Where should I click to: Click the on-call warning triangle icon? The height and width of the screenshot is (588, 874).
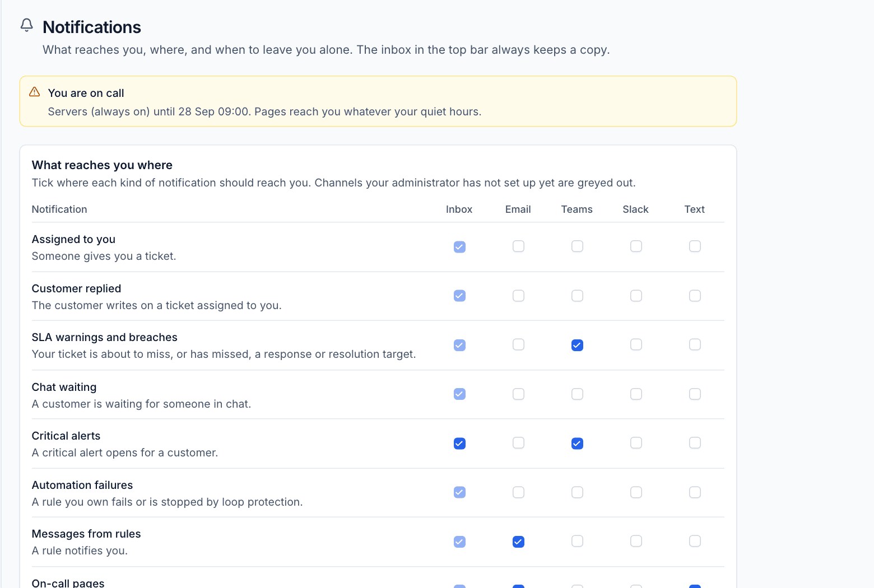pos(35,92)
